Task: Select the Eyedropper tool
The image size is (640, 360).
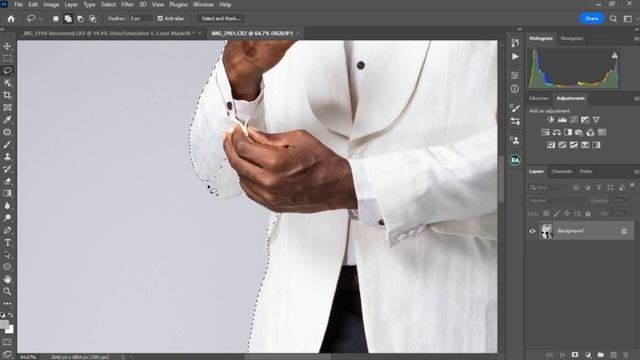Action: (x=7, y=120)
